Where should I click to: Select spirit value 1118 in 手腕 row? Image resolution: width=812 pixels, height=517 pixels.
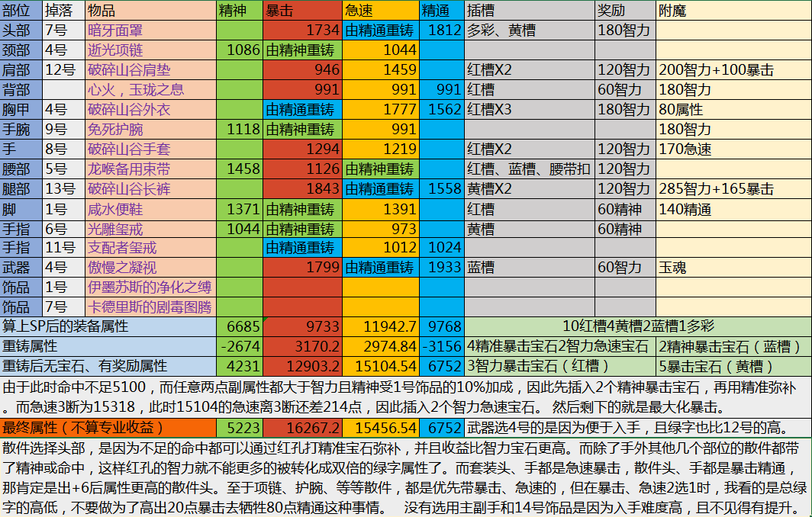coord(240,130)
